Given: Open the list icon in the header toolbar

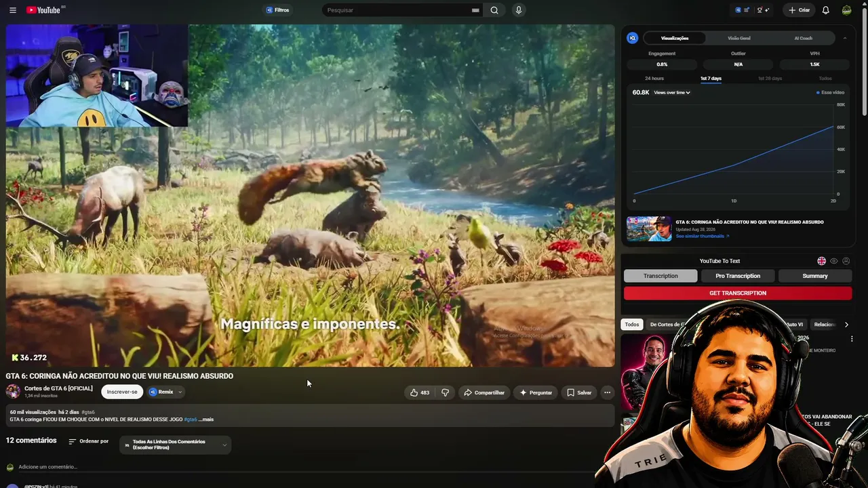Looking at the screenshot, I should tap(747, 10).
